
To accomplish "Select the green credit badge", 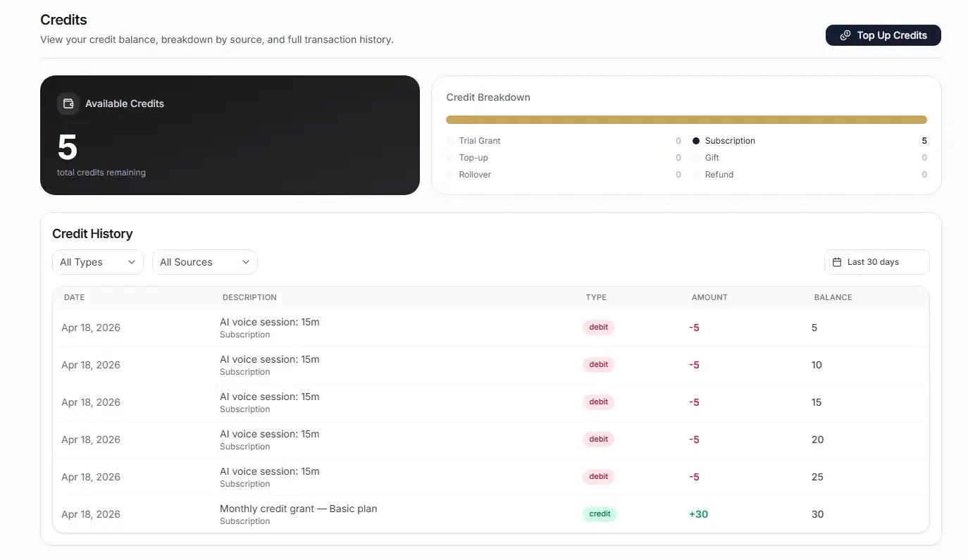I will pos(600,514).
